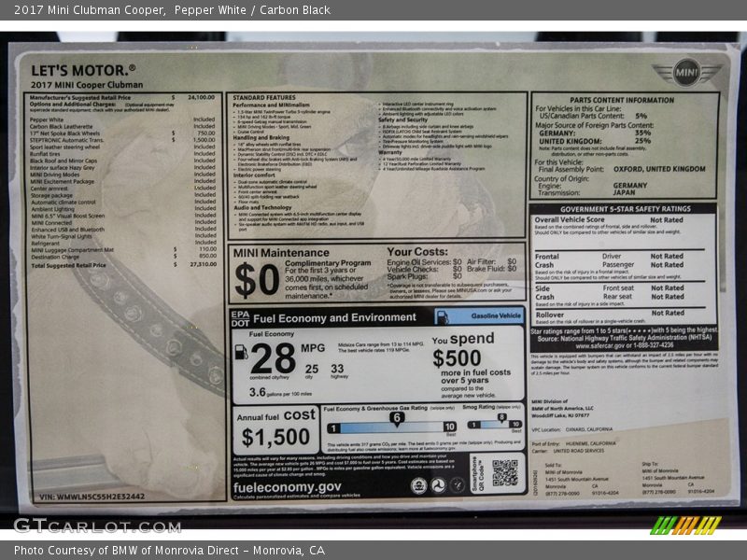
Task: Click the 'MINI Maintenance' heading
Action: click(x=281, y=253)
